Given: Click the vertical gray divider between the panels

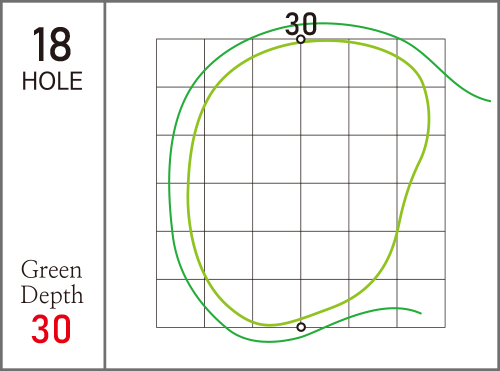Looking at the screenshot, I should pos(105,185).
